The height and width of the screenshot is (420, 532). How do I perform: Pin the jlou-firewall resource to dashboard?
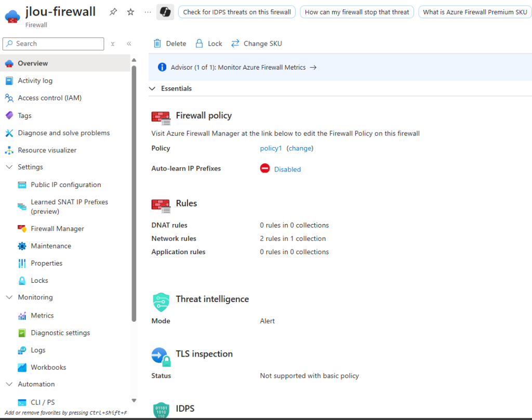[113, 12]
